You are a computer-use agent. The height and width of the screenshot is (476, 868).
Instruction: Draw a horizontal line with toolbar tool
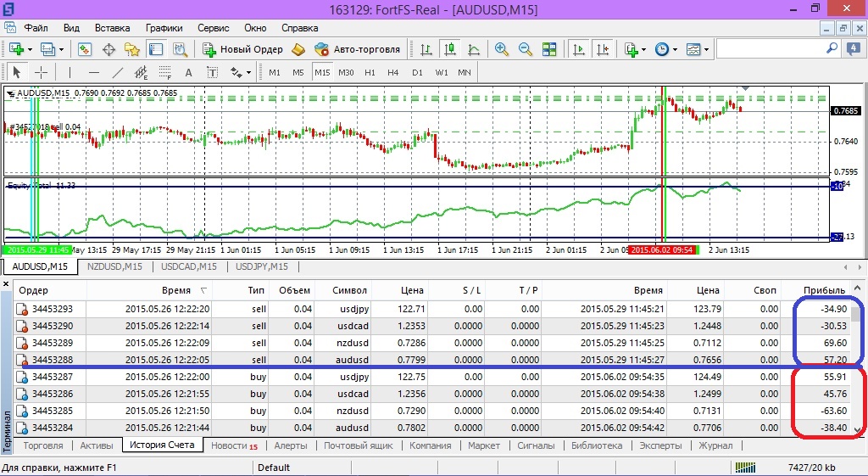tap(94, 72)
